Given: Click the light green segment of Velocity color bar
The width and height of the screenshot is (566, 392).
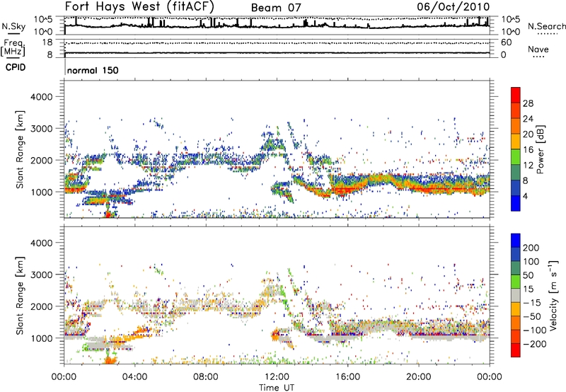Looking at the screenshot, I should (x=516, y=281).
